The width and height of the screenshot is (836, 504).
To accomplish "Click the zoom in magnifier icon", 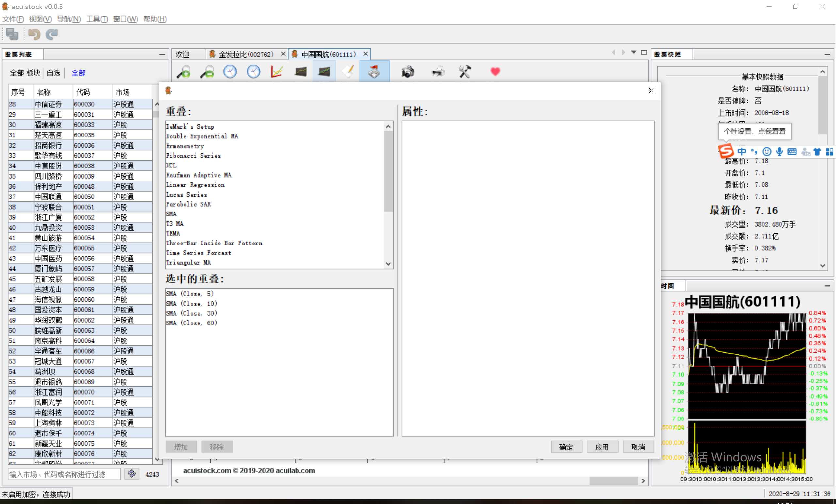I will tap(184, 72).
